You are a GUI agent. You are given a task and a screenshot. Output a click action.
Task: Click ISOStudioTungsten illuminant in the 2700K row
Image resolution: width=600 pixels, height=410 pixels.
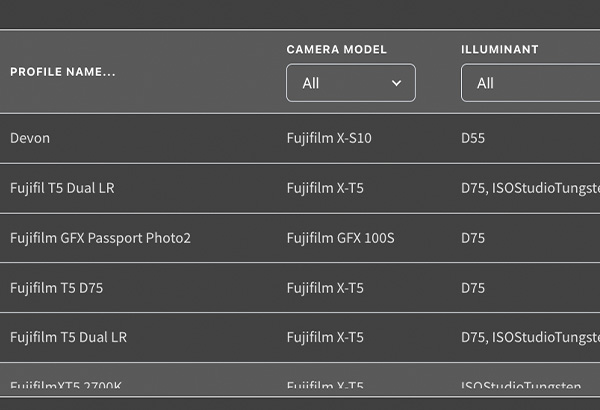pos(521,384)
